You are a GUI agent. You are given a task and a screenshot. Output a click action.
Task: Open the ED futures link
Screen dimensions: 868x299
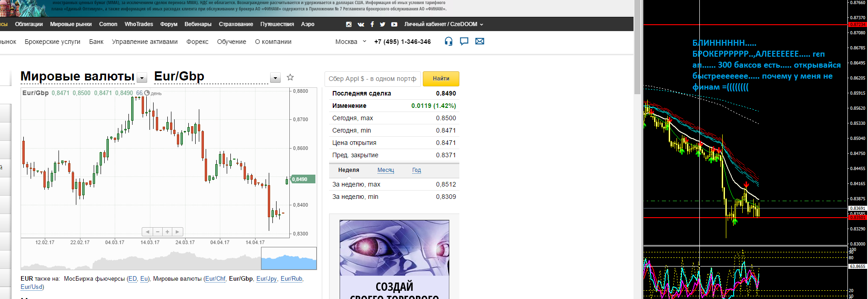[132, 278]
